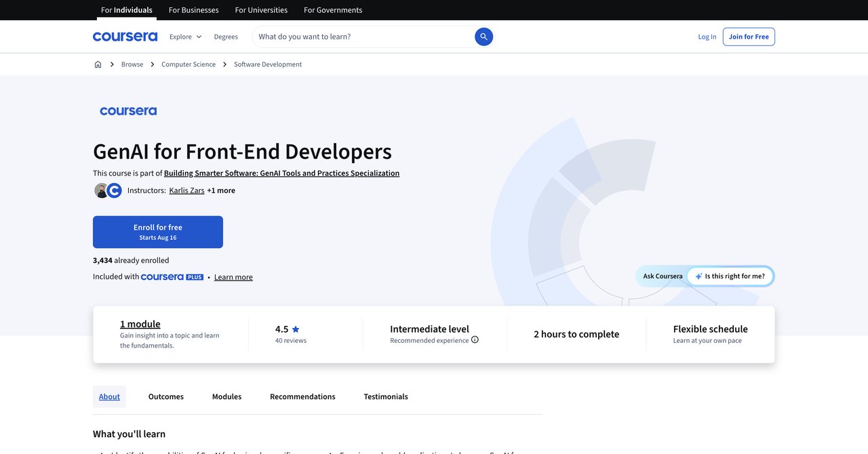The height and width of the screenshot is (454, 868).
Task: Click the Coursera logo in header
Action: (x=125, y=37)
